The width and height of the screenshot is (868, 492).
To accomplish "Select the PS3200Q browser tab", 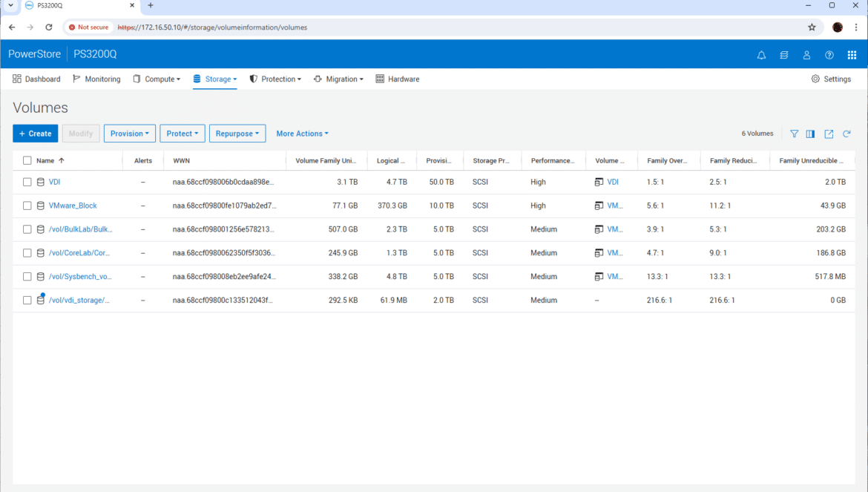I will [79, 5].
